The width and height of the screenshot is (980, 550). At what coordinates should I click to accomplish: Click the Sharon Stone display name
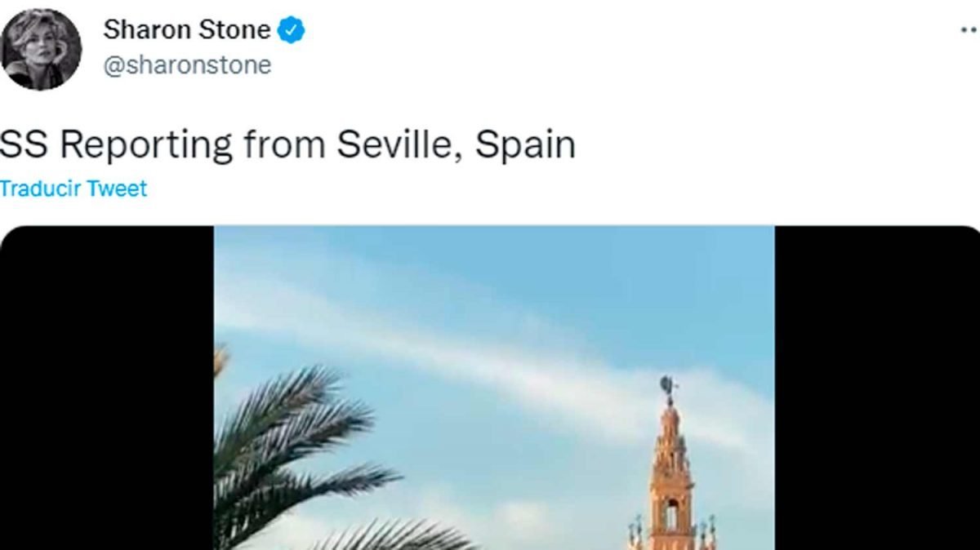pyautogui.click(x=186, y=31)
